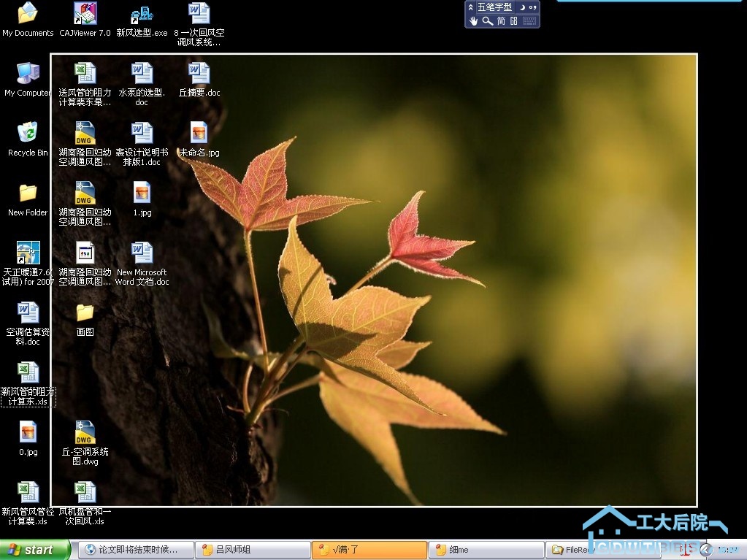Select the Recycle Bin icon
This screenshot has width=747, height=560.
point(28,133)
